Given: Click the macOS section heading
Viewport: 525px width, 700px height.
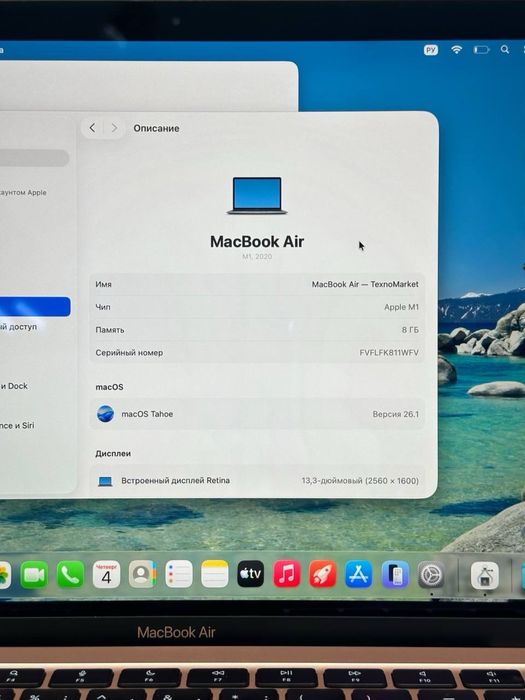Looking at the screenshot, I should point(109,387).
